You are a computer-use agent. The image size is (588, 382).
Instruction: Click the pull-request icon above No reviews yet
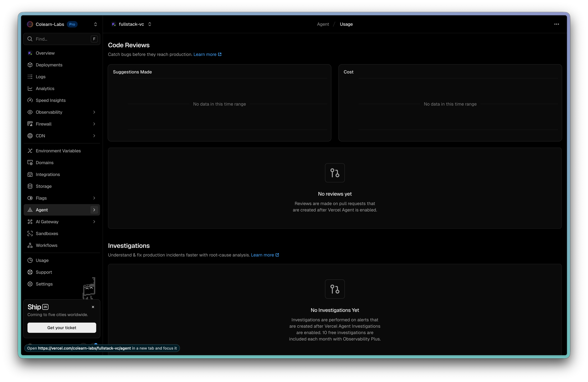pyautogui.click(x=335, y=173)
